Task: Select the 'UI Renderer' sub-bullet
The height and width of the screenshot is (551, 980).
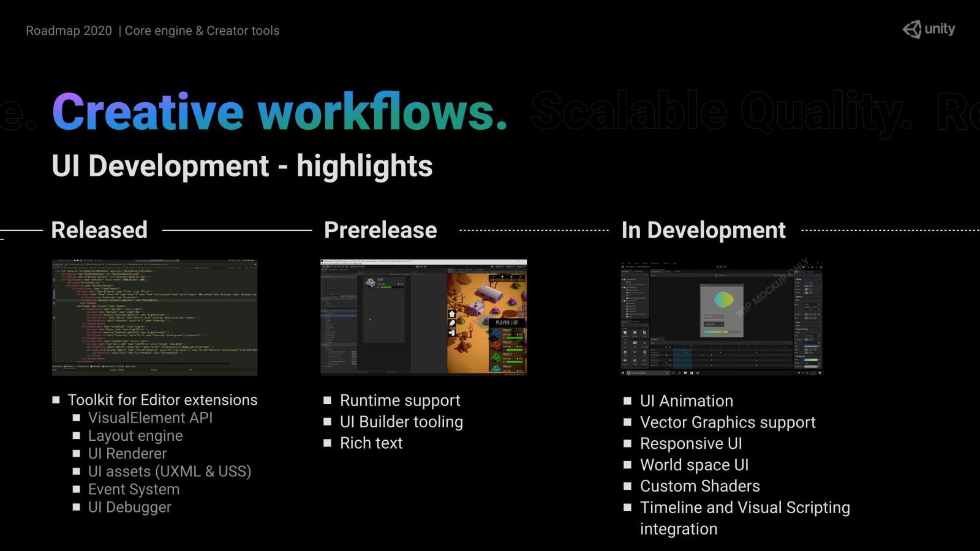Action: 127,454
